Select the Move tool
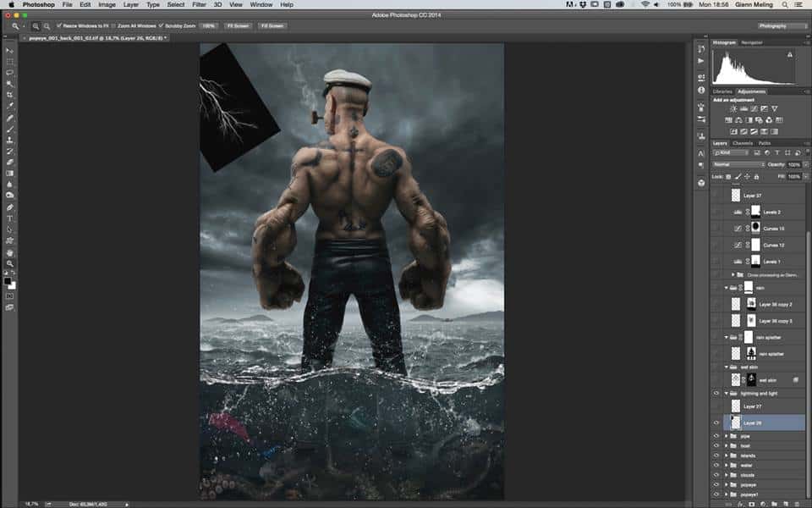 tap(10, 51)
